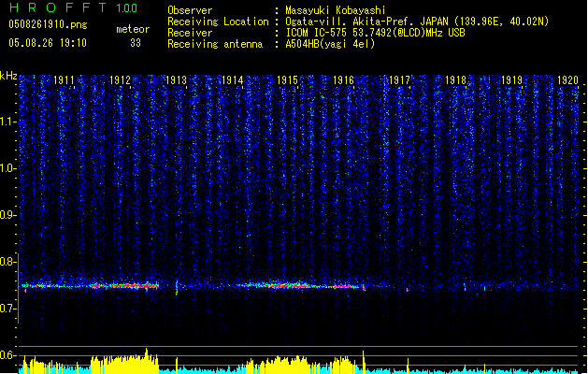Select the A504HB(yagi 4el) antenna text
The height and width of the screenshot is (374, 588).
pos(330,44)
